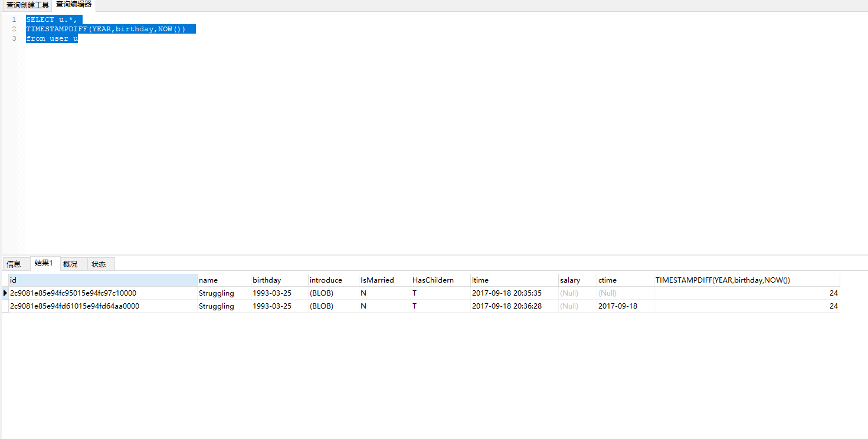Select the 结果1 tab
The width and height of the screenshot is (868, 439).
tap(44, 263)
